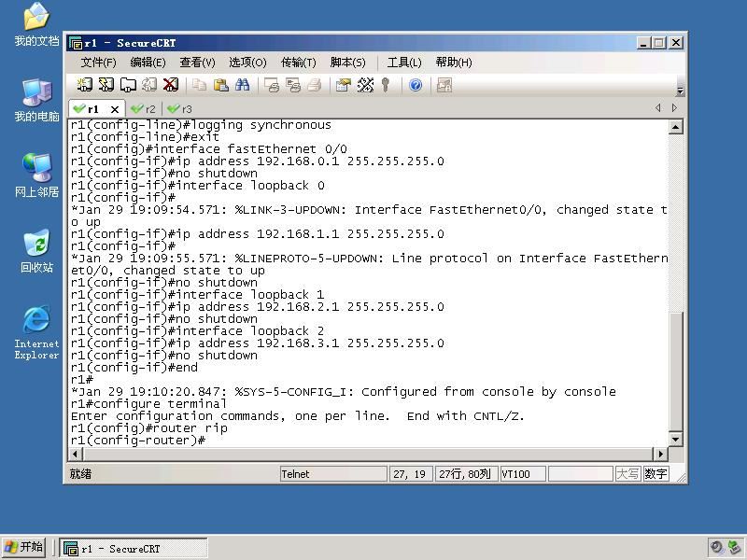Click the Find binoculars icon

coord(242,85)
